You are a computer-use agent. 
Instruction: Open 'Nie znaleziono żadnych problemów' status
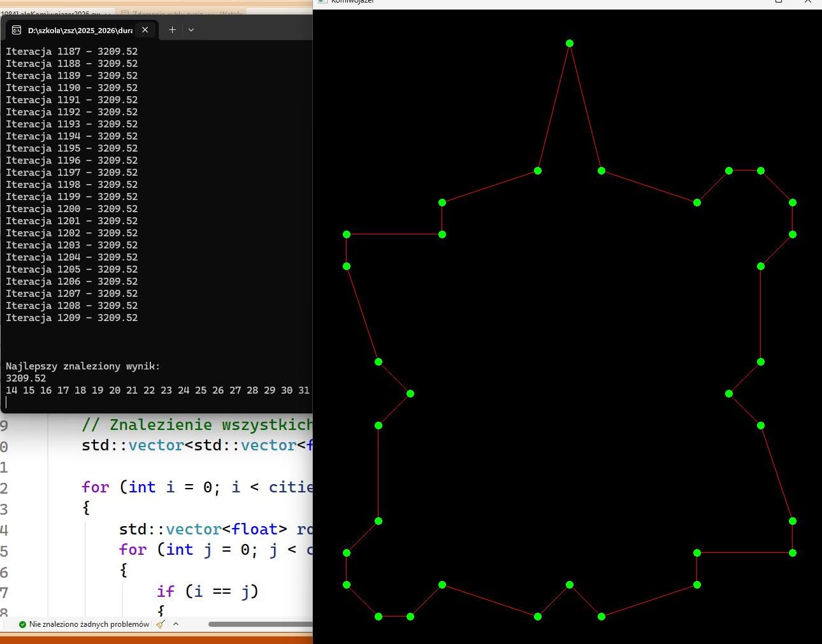89,624
